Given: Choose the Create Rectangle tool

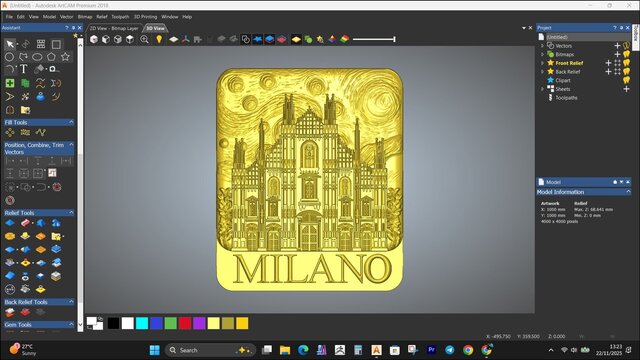Looking at the screenshot, I should pos(56,44).
